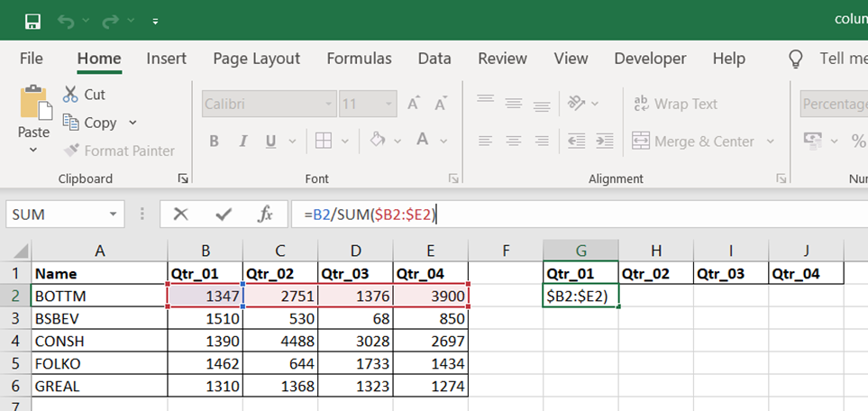Expand the Name Box dropdown arrow

point(114,215)
